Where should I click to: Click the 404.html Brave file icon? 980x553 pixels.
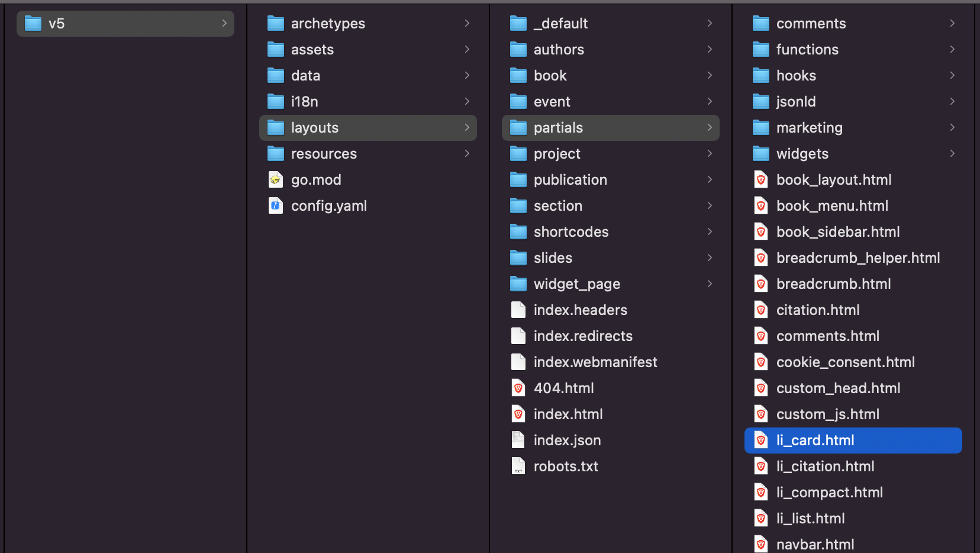pos(518,388)
